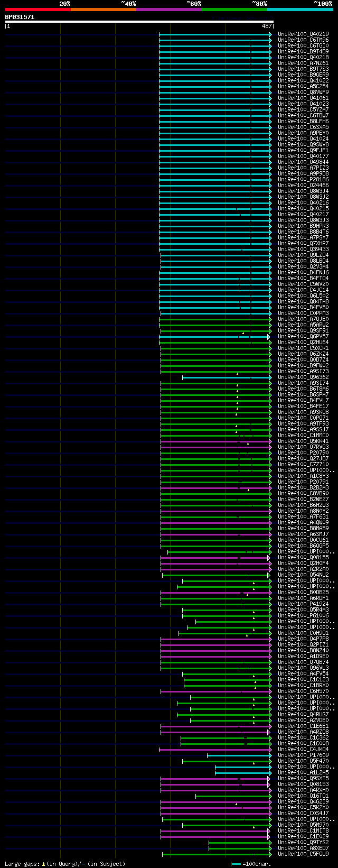
Task: Select the label UniRef100_A1L2A5
Action: click(x=303, y=773)
